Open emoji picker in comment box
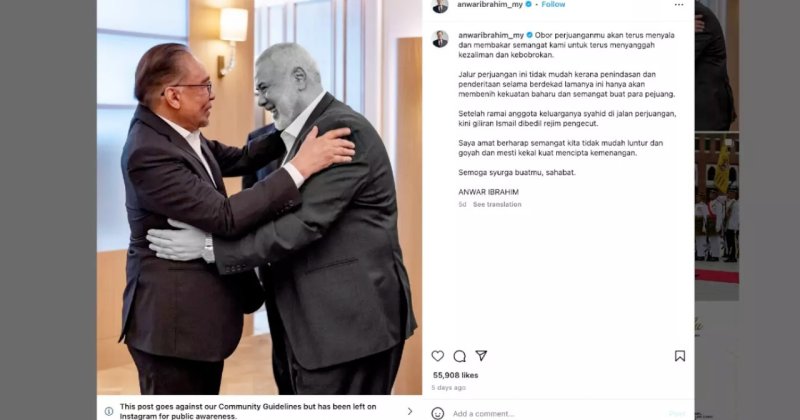 pyautogui.click(x=437, y=413)
